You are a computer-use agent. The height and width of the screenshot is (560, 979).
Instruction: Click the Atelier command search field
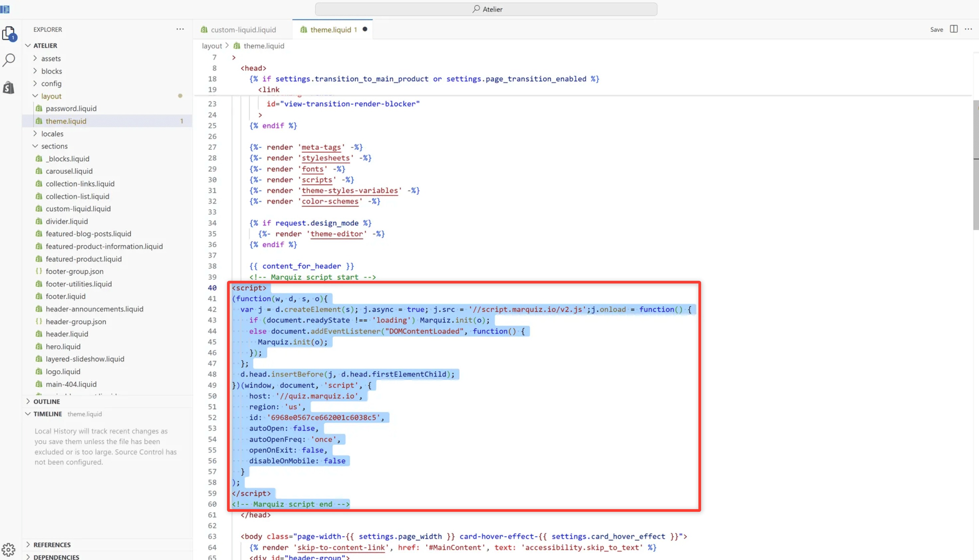click(486, 9)
